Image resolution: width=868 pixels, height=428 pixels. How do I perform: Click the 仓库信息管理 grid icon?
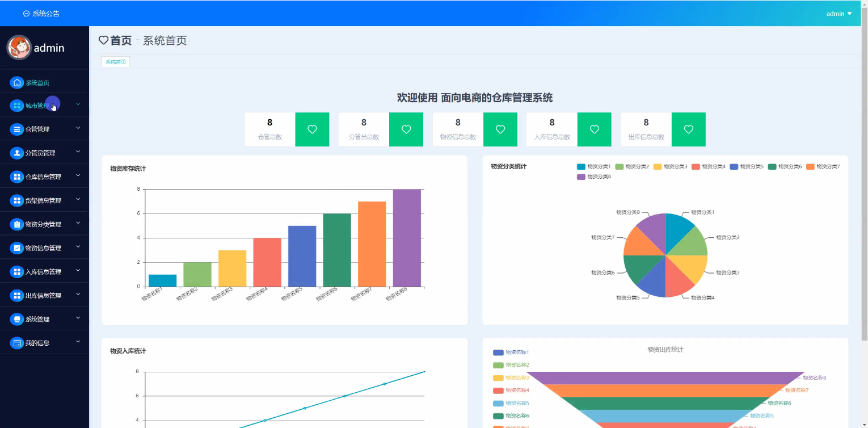[17, 177]
